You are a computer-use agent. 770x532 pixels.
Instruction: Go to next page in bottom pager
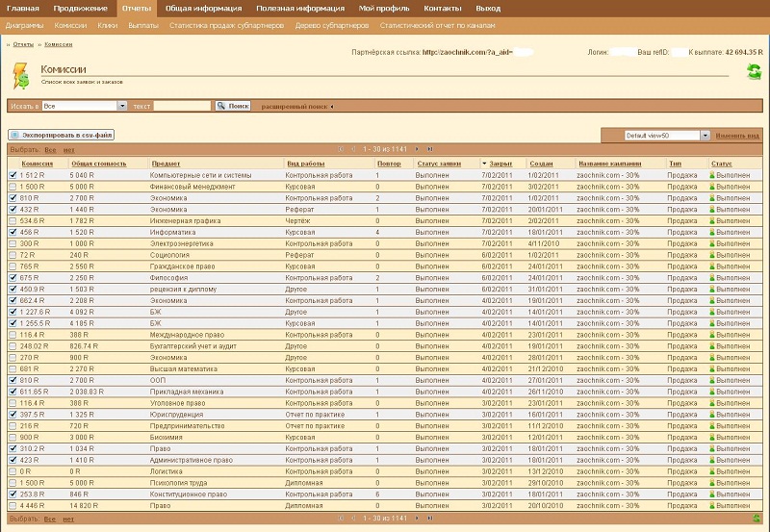pos(417,519)
